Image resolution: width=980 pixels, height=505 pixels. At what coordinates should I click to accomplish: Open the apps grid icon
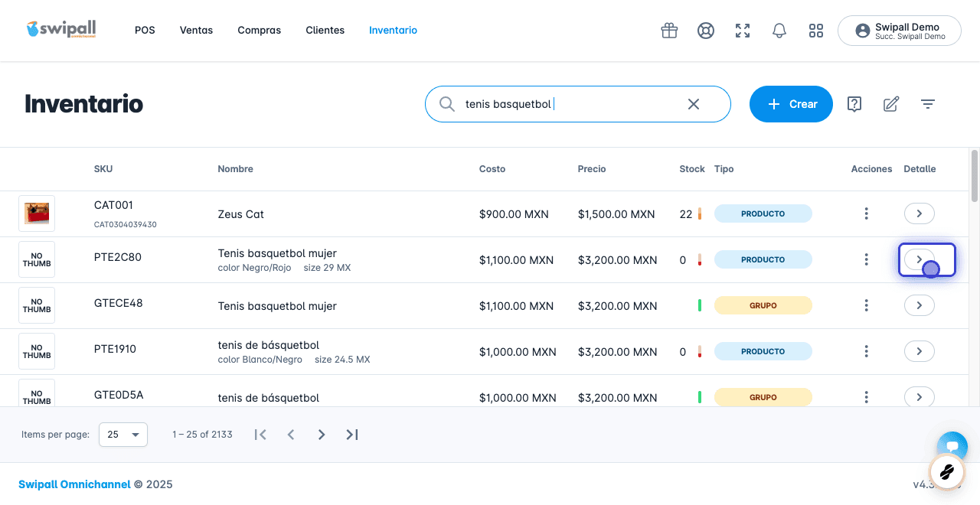[x=816, y=31]
